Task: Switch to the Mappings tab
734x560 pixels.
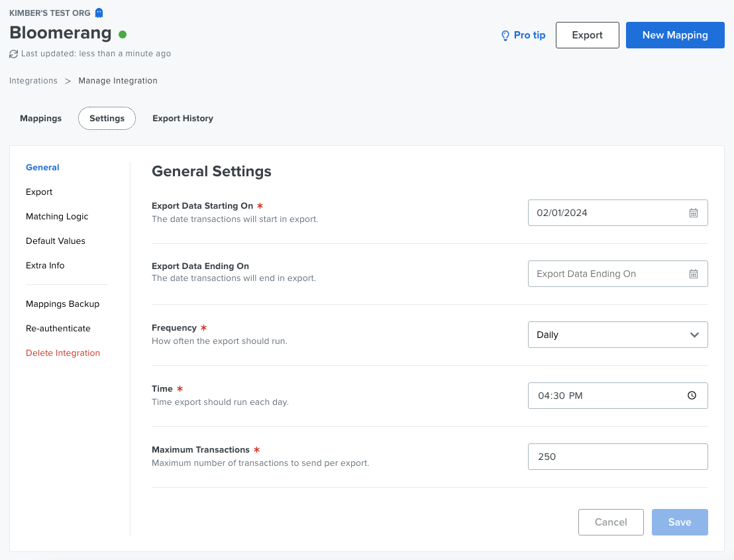Action: (x=40, y=119)
